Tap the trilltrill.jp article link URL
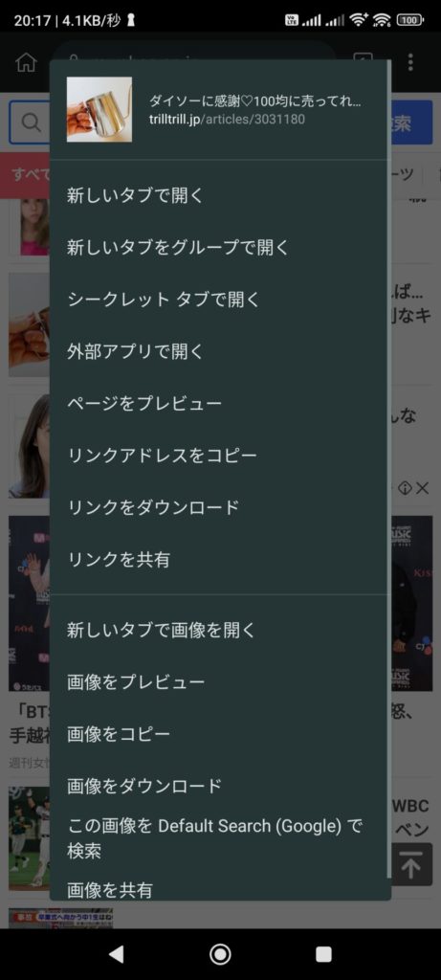This screenshot has width=441, height=980. (227, 119)
